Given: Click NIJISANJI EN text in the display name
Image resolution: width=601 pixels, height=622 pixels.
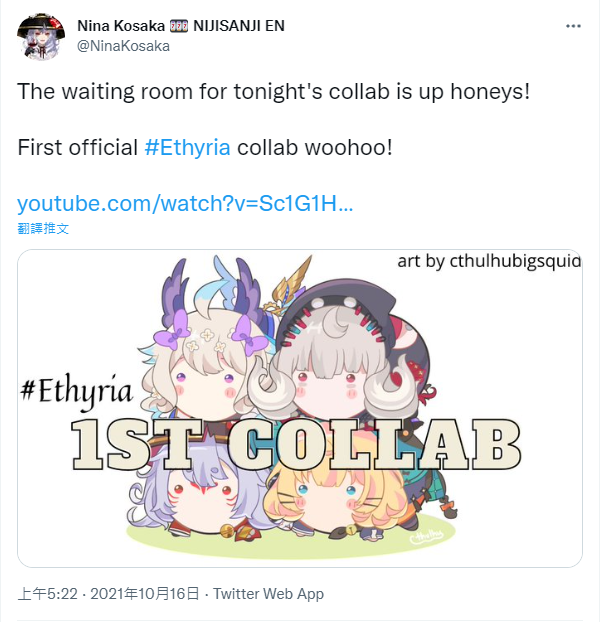Looking at the screenshot, I should [x=239, y=26].
